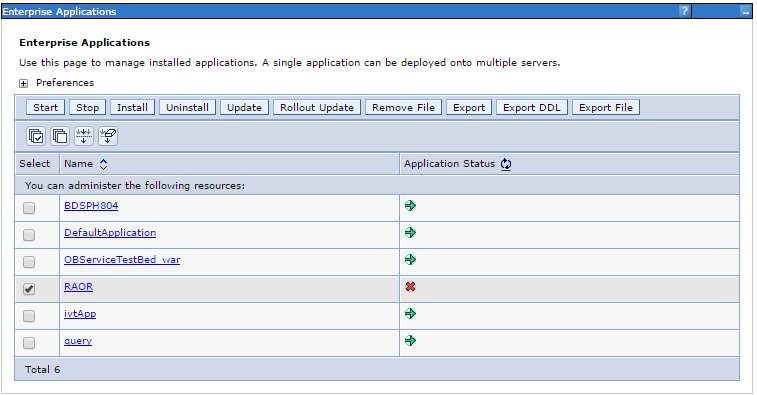Sort the Name column arrows
The image size is (757, 395).
point(103,164)
